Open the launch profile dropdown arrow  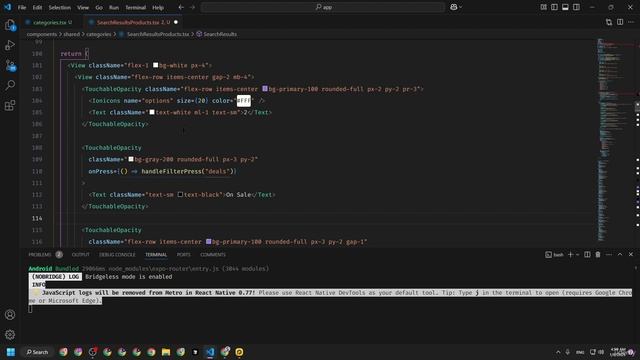[578, 255]
